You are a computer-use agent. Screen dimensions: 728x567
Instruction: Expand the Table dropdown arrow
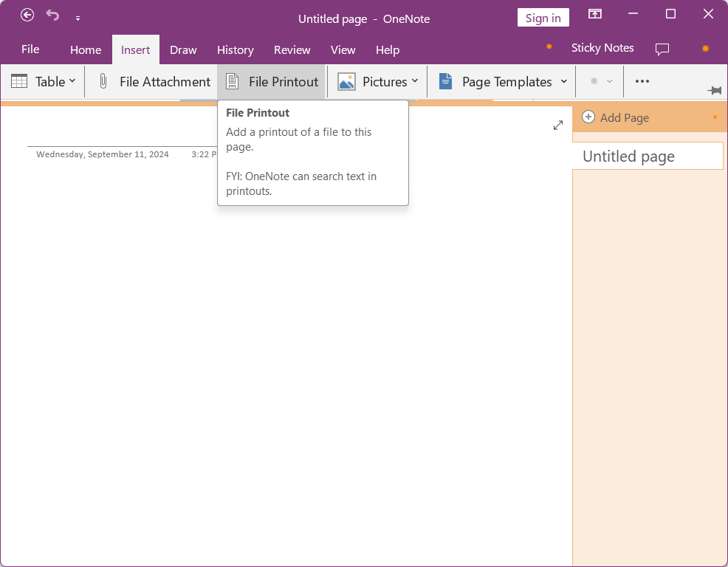(72, 80)
